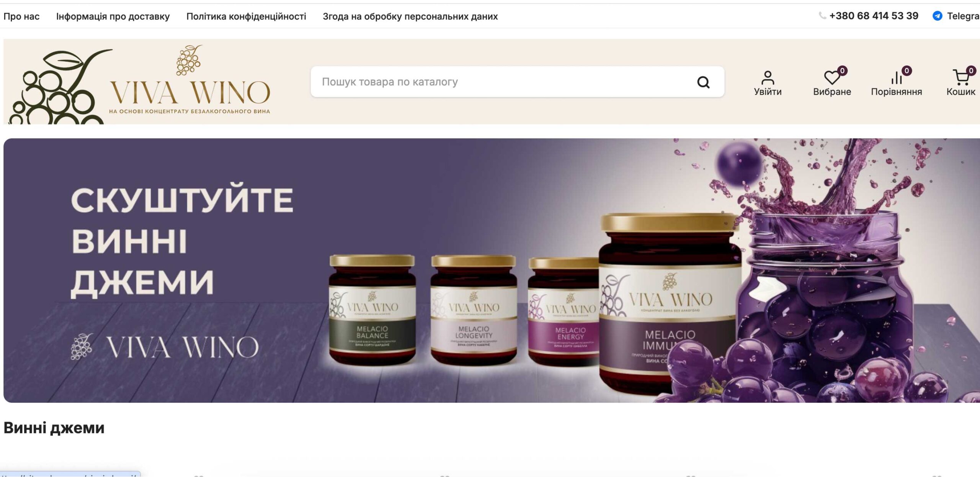Screen dimensions: 980x477
Task: Click the Melacio Energy jar in banner
Action: coord(563,311)
